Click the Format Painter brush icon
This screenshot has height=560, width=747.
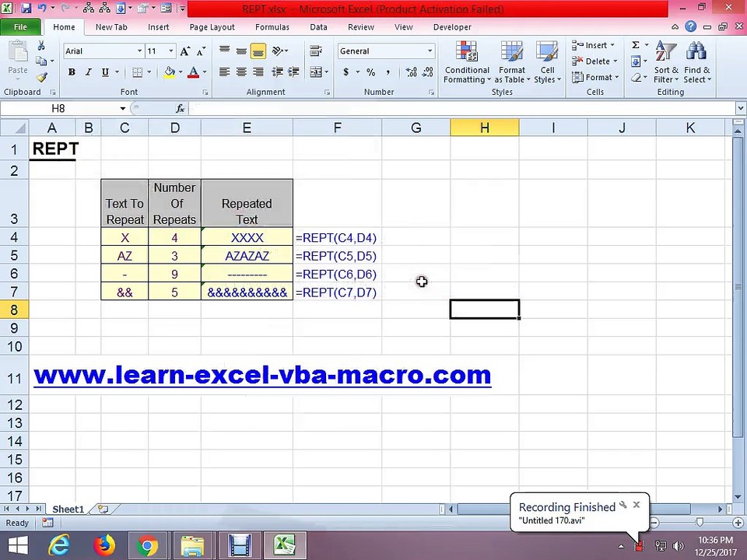42,77
